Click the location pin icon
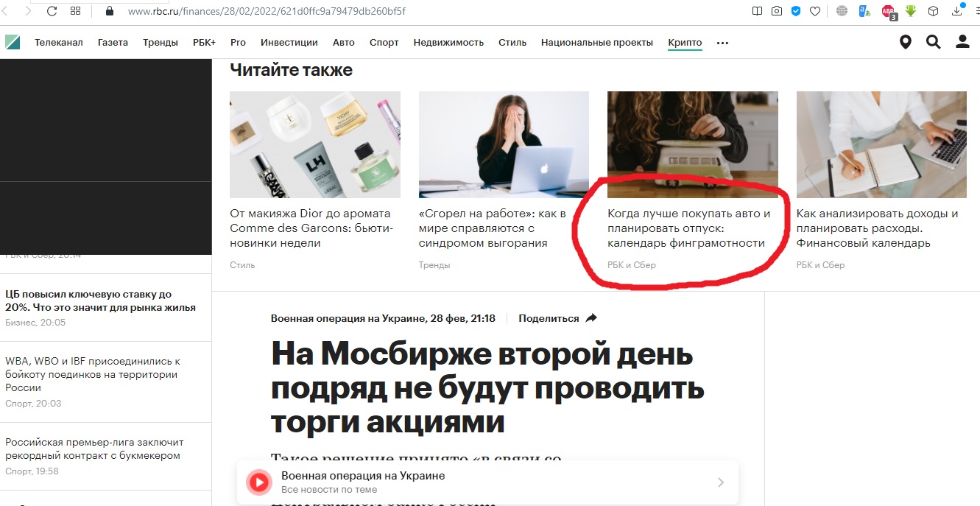 [x=906, y=42]
